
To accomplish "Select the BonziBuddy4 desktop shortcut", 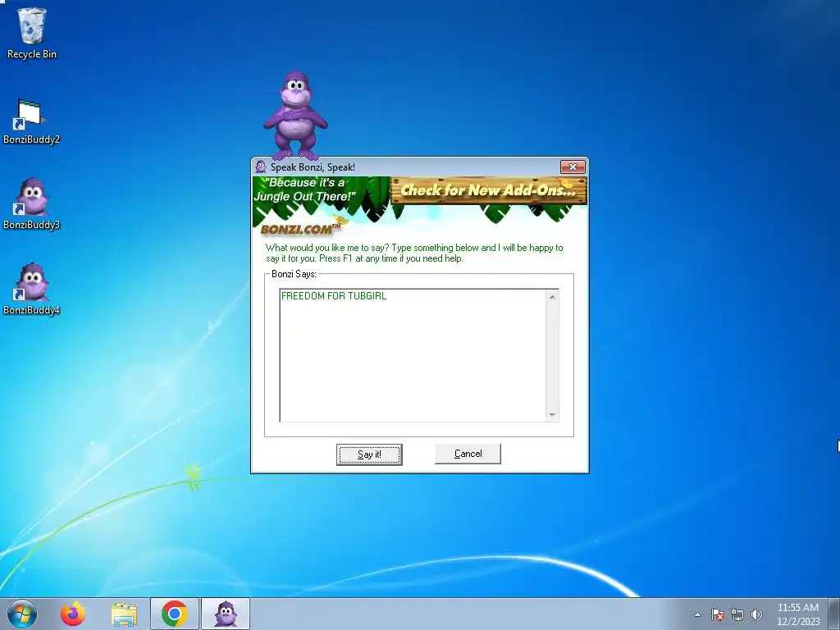I will (x=32, y=290).
